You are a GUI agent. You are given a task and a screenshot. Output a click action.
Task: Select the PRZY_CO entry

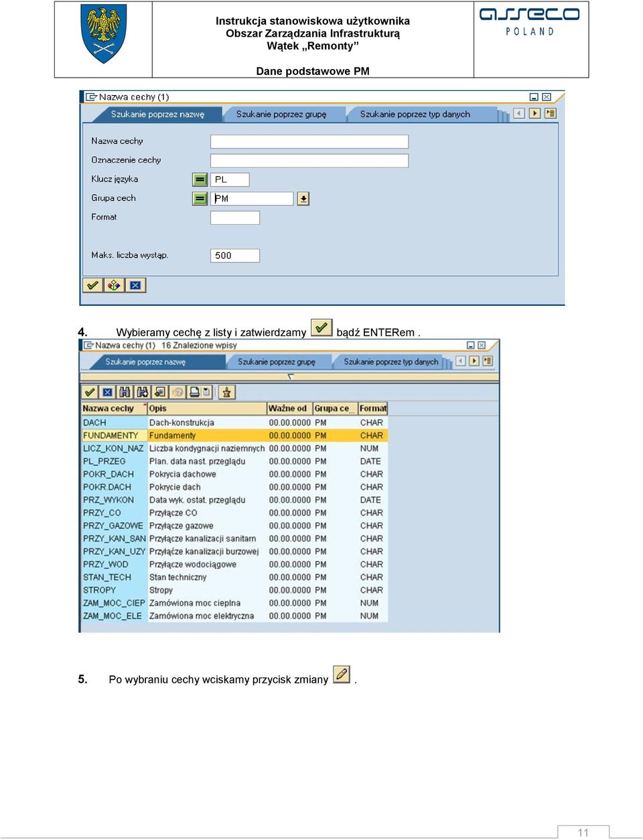click(113, 513)
